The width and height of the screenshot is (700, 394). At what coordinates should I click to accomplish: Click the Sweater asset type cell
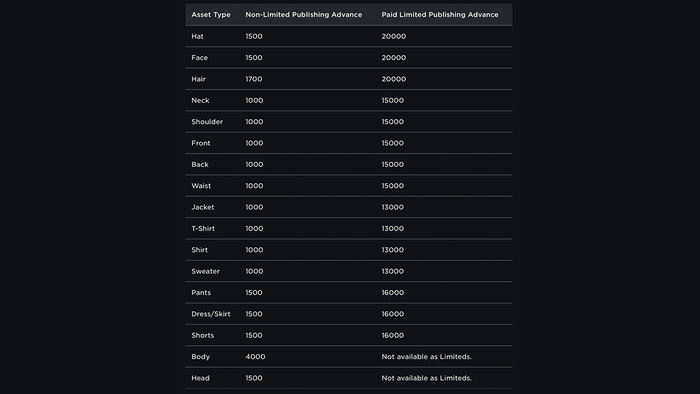click(x=205, y=271)
